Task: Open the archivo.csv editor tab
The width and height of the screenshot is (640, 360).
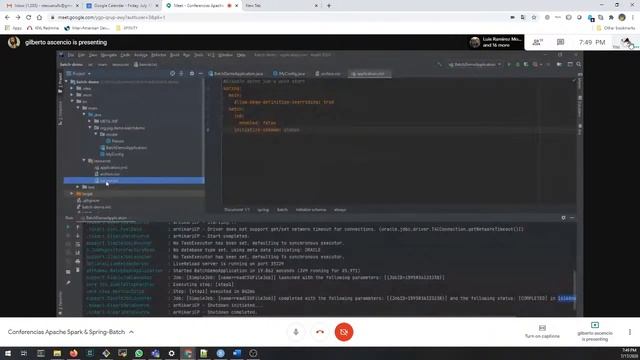Action: (328, 74)
